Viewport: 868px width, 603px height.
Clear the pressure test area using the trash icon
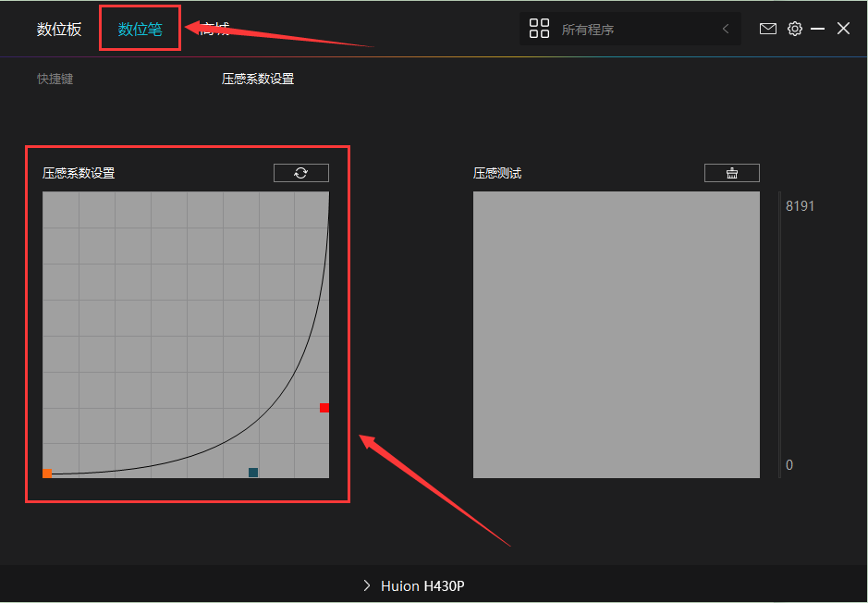tap(731, 172)
